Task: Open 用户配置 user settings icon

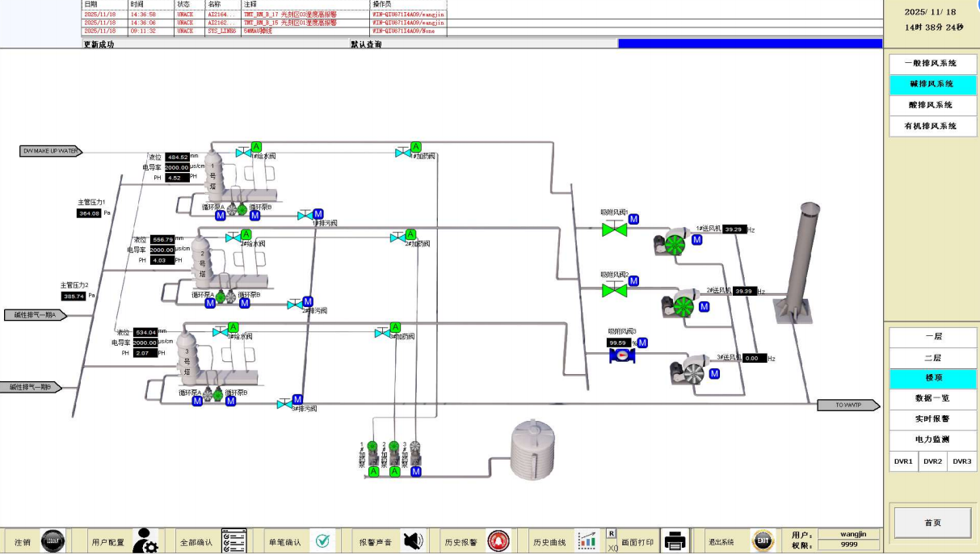Action: [x=145, y=541]
